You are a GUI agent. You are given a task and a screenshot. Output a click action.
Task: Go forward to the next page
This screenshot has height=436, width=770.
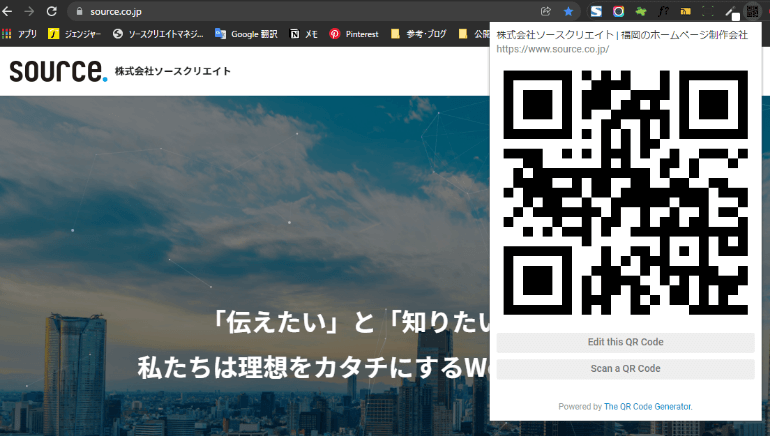click(29, 11)
